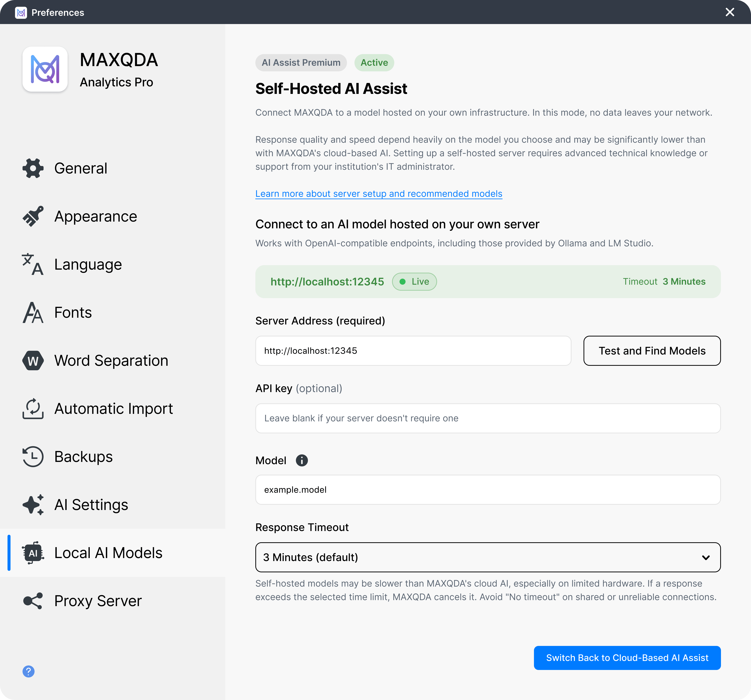
Task: Click the Fonts letter icon
Action: pyautogui.click(x=33, y=312)
